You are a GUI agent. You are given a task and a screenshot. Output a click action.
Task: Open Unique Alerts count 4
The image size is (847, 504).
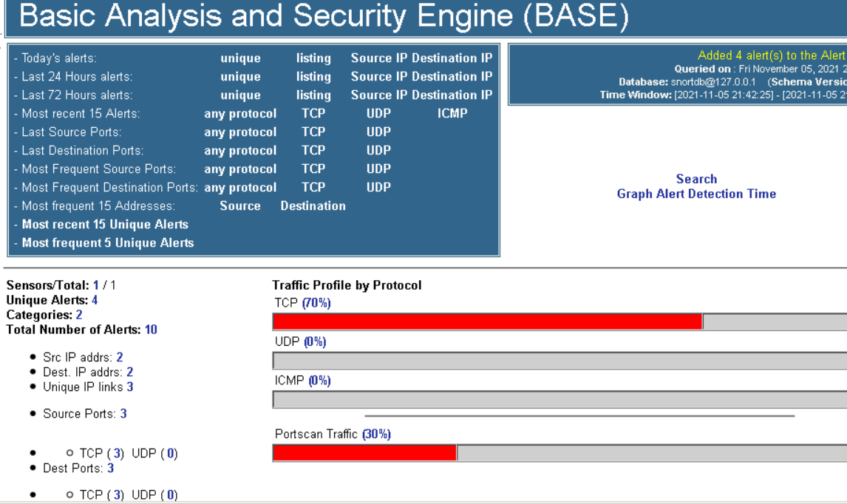click(x=95, y=300)
